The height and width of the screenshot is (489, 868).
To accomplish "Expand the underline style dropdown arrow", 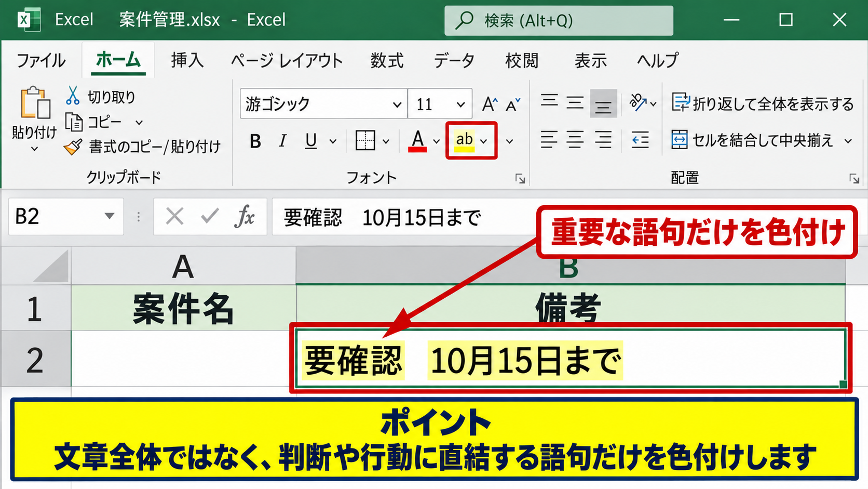I will pyautogui.click(x=333, y=141).
